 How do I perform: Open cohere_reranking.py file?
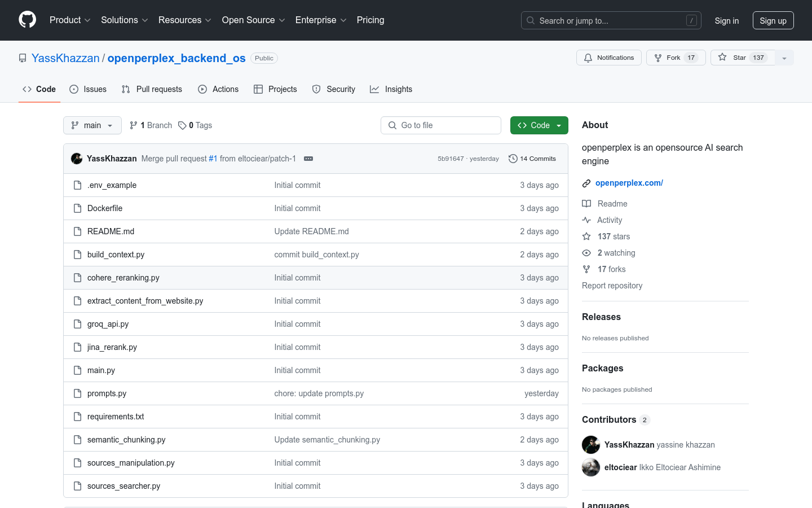click(123, 278)
